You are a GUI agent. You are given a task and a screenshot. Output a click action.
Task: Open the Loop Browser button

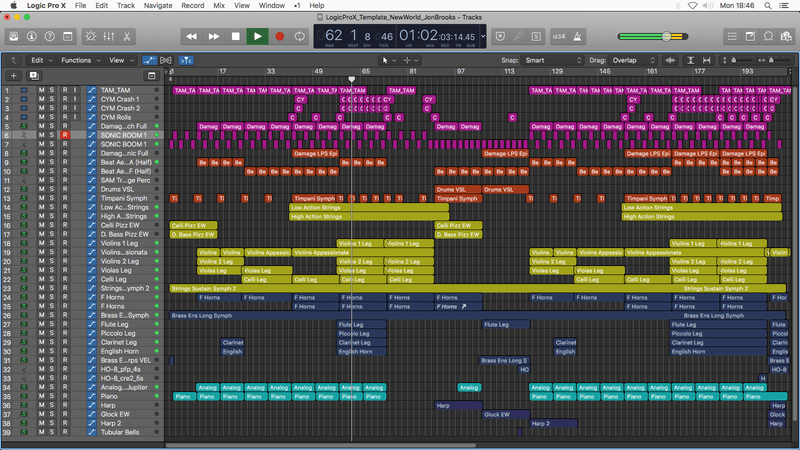point(768,37)
